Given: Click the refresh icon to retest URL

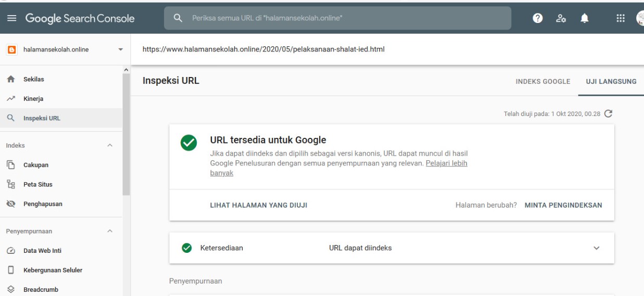Looking at the screenshot, I should pos(608,113).
